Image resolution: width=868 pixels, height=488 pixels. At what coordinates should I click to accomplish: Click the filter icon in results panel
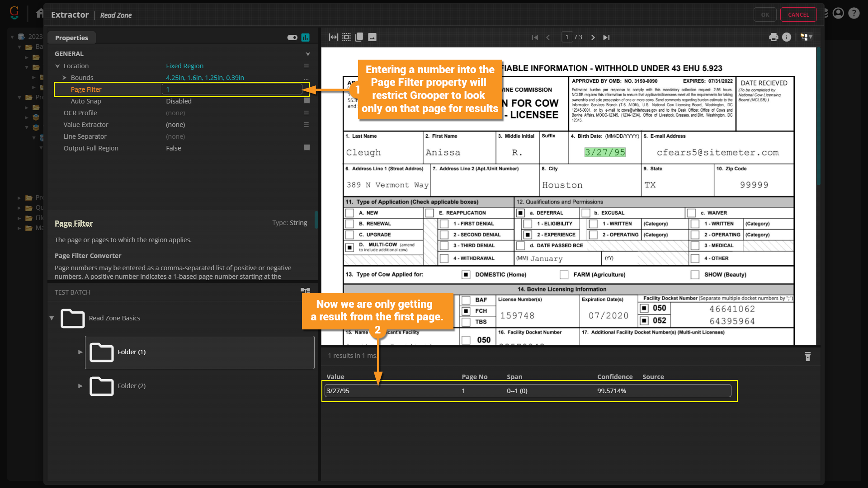click(808, 357)
